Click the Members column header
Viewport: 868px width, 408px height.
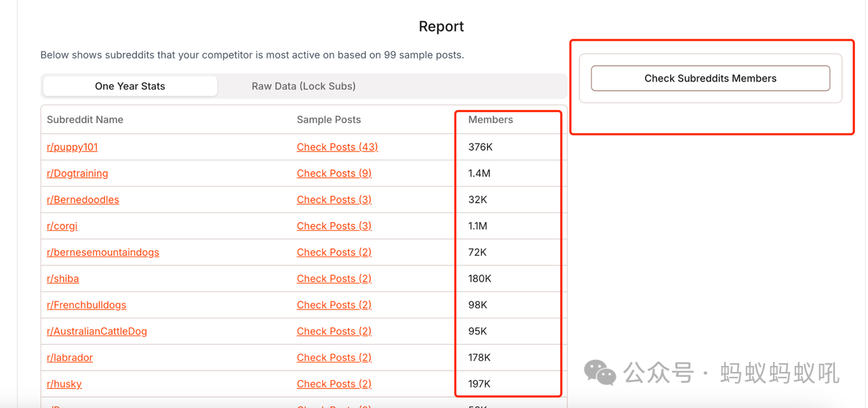[490, 120]
